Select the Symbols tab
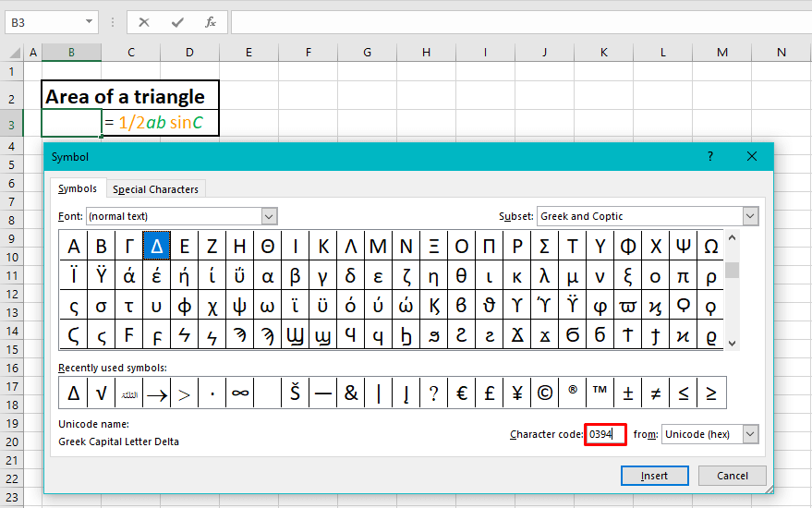The height and width of the screenshot is (508, 812). pyautogui.click(x=78, y=189)
